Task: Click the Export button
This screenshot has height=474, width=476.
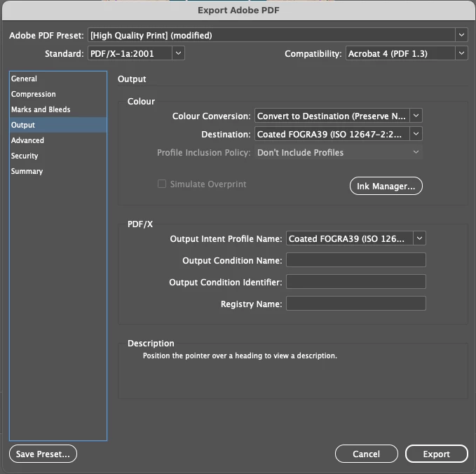Action: coord(437,454)
